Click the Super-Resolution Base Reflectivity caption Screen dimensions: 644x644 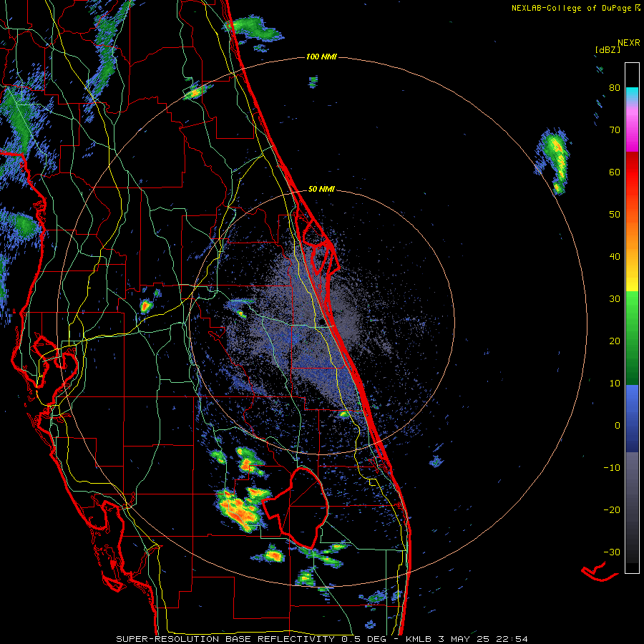pos(321,639)
